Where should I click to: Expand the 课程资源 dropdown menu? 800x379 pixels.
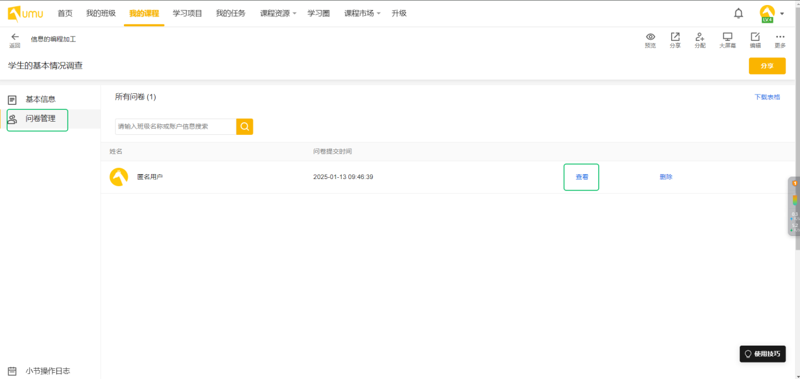(x=278, y=14)
